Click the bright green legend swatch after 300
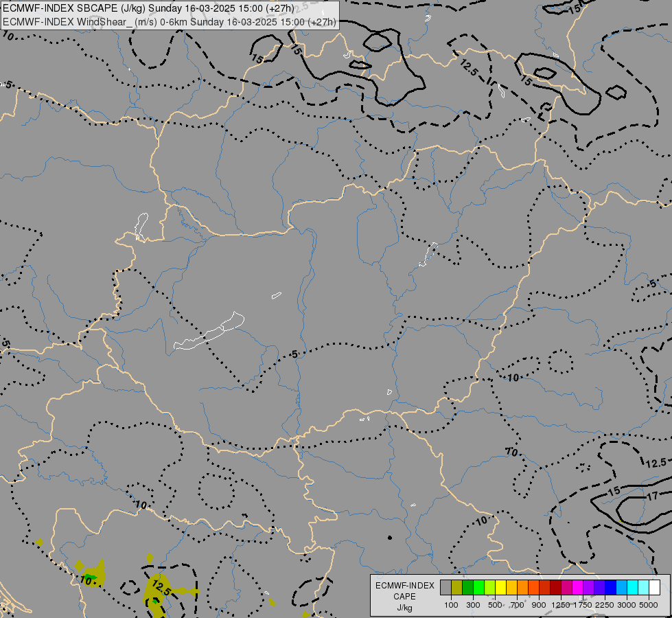 [478, 588]
